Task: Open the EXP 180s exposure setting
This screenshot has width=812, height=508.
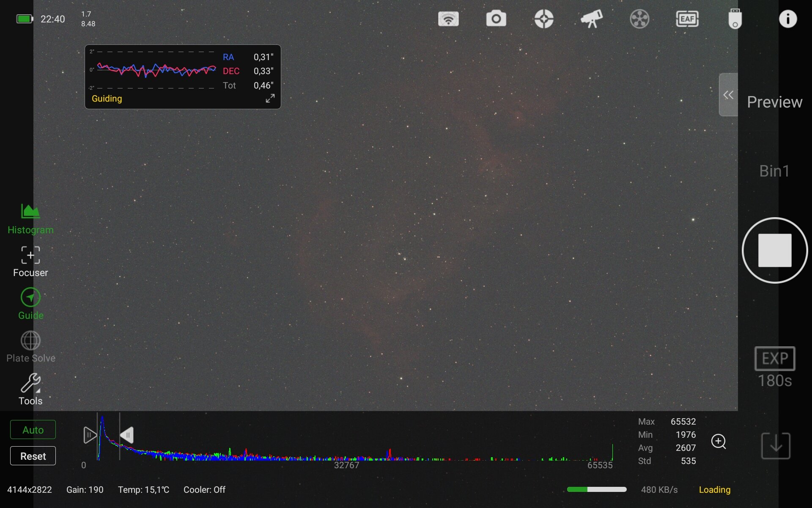Action: [774, 367]
